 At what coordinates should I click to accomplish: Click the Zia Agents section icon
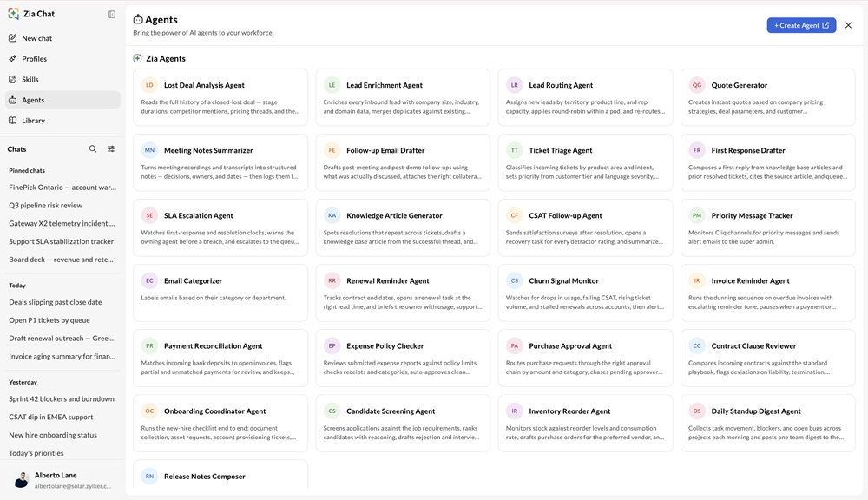tap(137, 58)
